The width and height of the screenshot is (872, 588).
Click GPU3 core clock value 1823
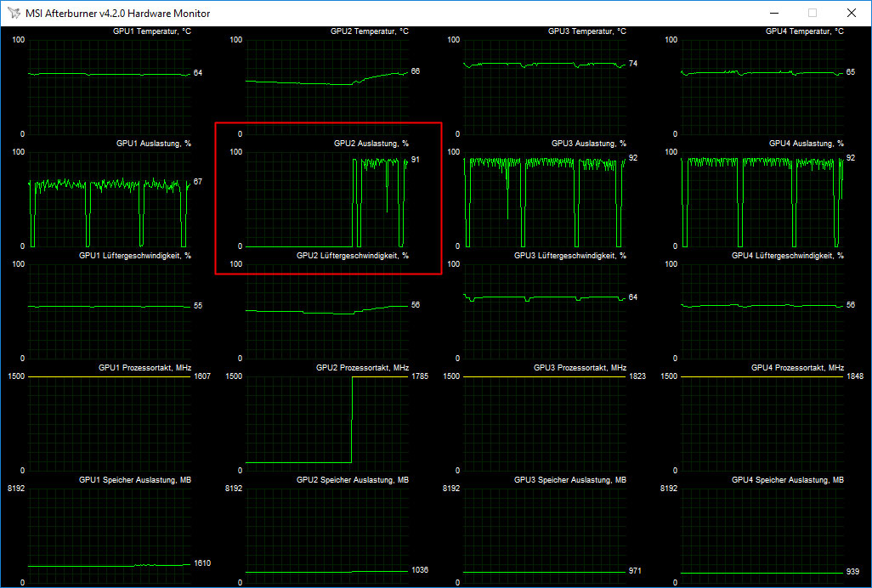pos(637,376)
